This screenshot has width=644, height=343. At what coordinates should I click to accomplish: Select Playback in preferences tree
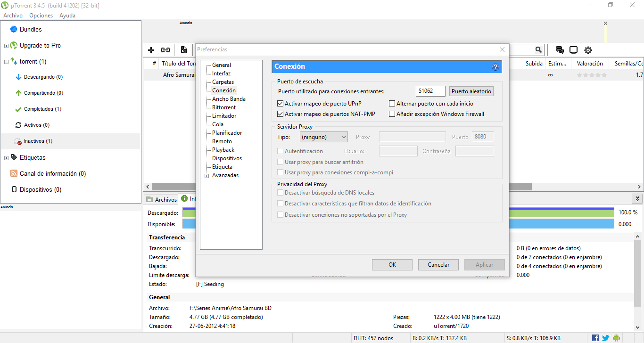point(223,150)
